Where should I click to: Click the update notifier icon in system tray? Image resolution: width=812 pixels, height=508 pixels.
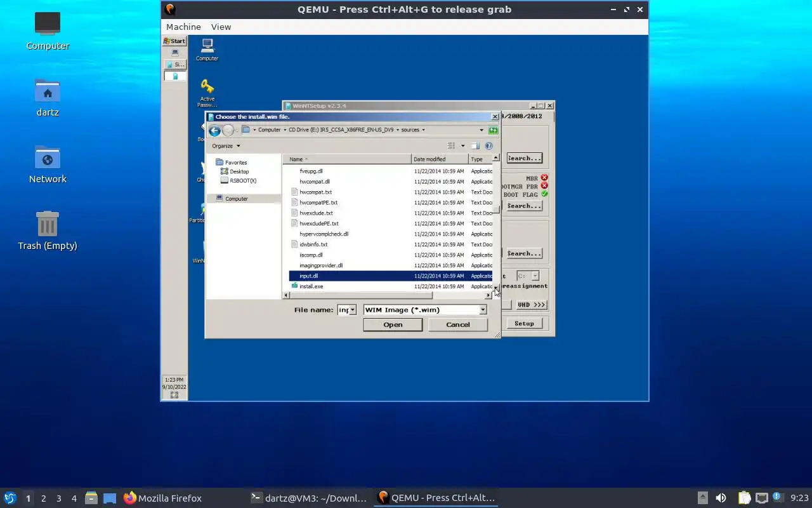pyautogui.click(x=778, y=497)
